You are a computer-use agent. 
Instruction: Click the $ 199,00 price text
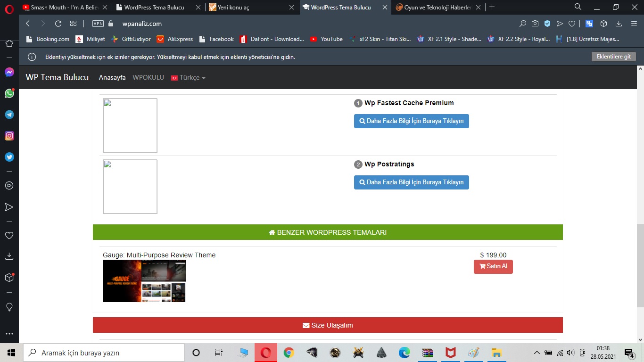493,255
